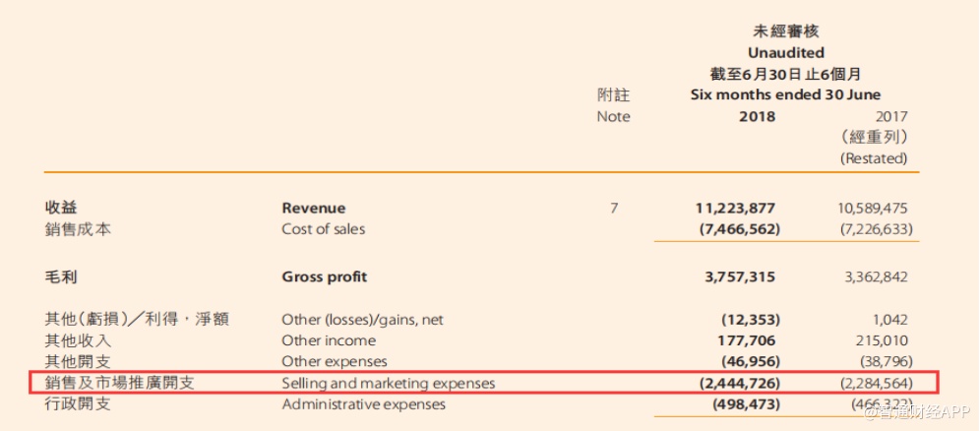Click the Unaudited heading text
980x431 pixels.
[x=785, y=52]
